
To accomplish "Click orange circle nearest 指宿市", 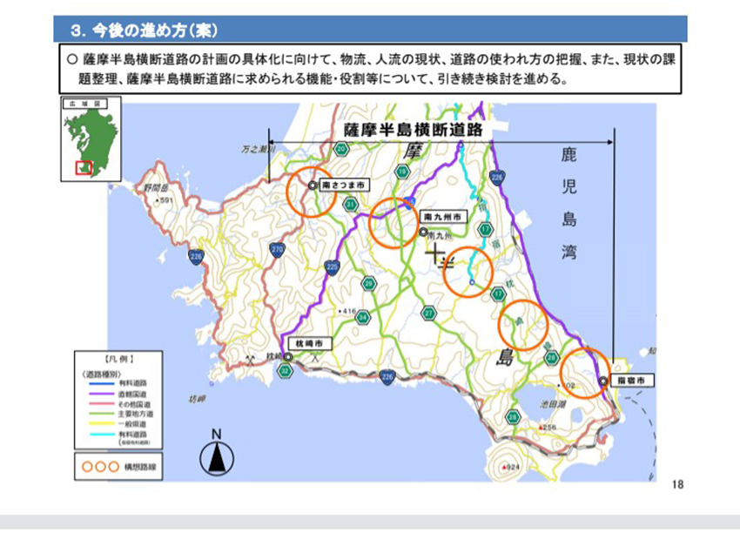I will tap(585, 373).
